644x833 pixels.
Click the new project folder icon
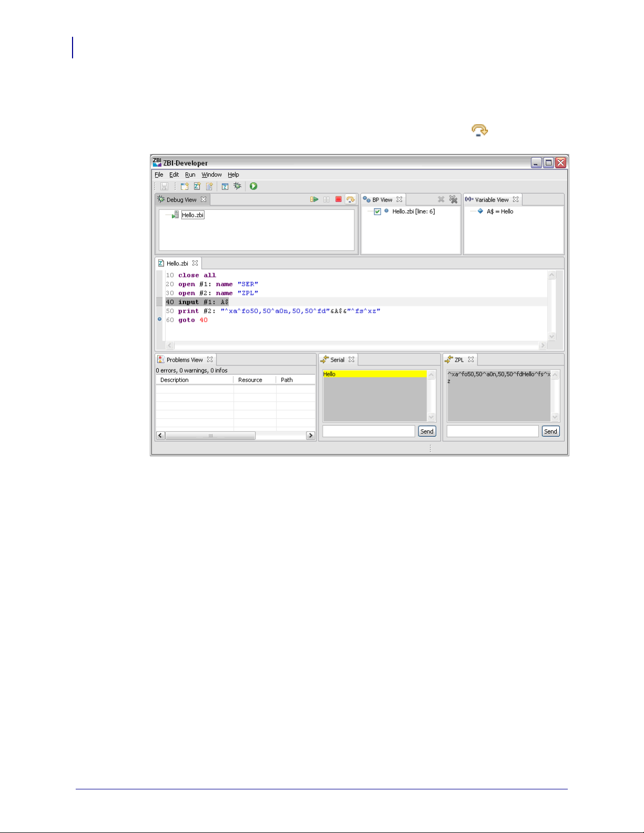pyautogui.click(x=185, y=186)
